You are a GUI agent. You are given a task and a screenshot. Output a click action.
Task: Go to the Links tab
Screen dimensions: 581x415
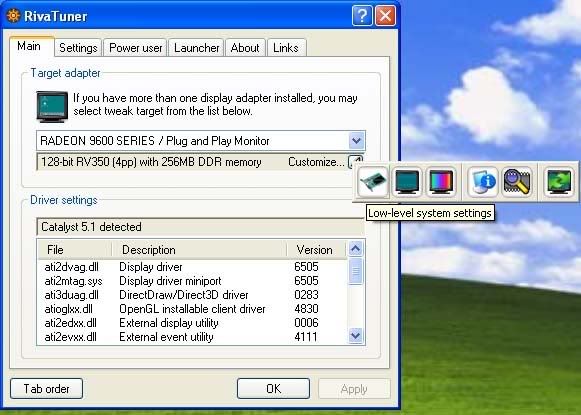[286, 48]
